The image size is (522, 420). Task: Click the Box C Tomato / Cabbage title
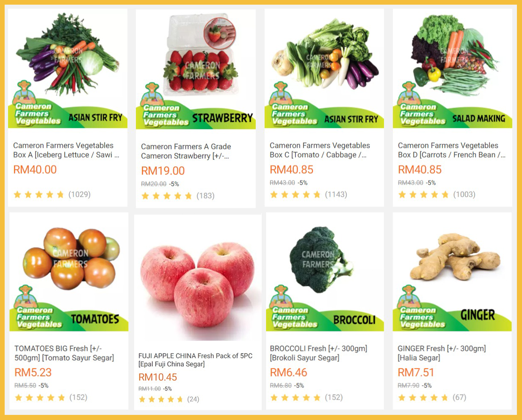point(320,150)
